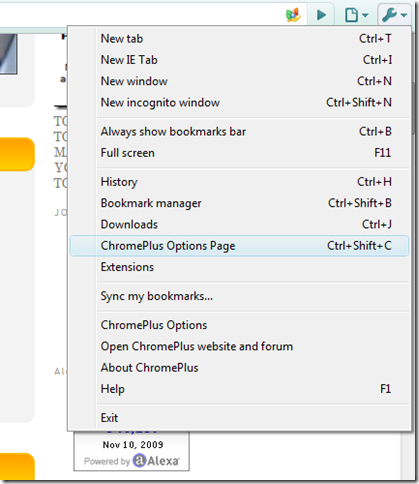The image size is (419, 484).
Task: Click the Alexa logo link
Action: pyautogui.click(x=156, y=461)
